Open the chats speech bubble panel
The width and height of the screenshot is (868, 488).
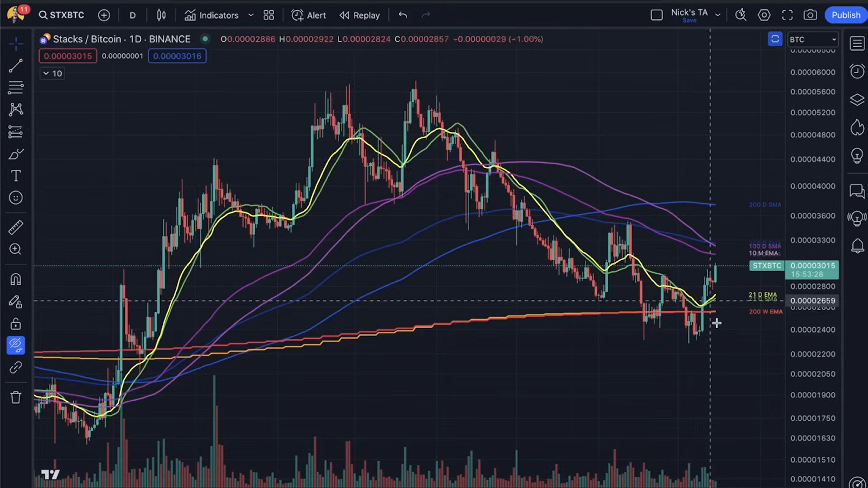(857, 191)
